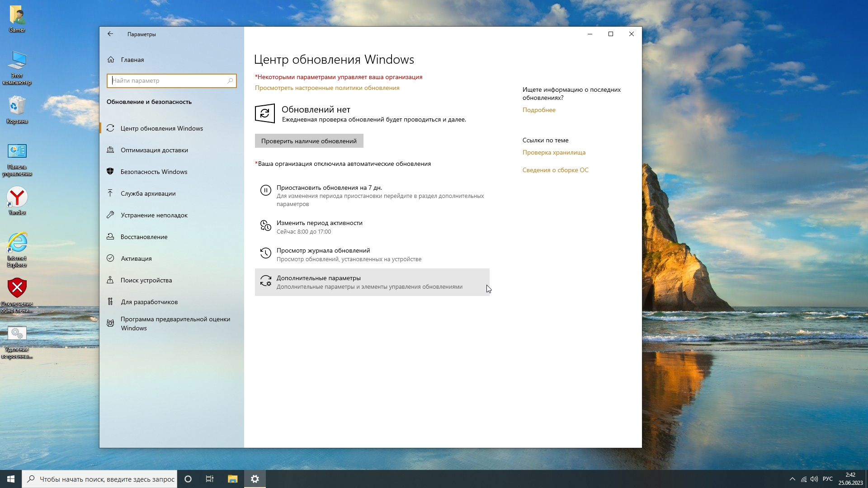Select Оптимизация доставки in sidebar

click(x=154, y=150)
